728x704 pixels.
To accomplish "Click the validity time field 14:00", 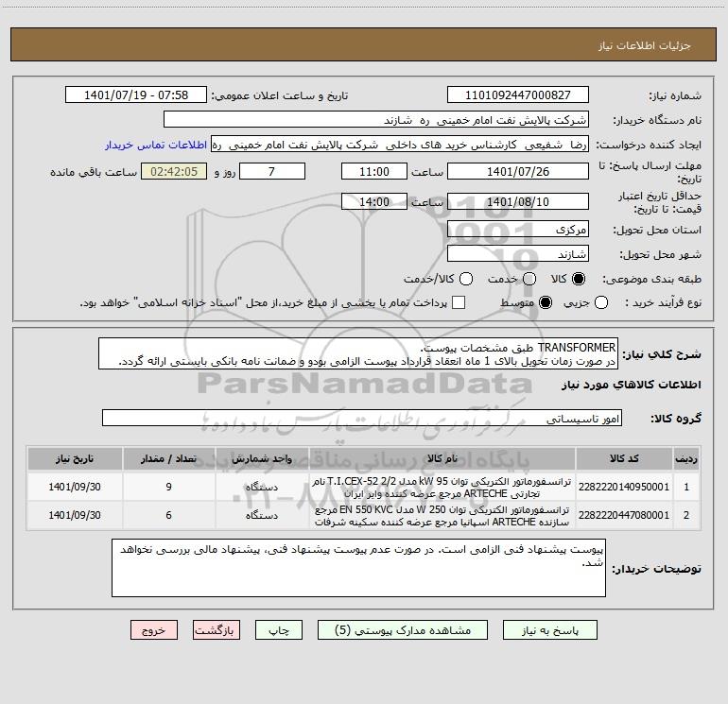I will 374,201.
